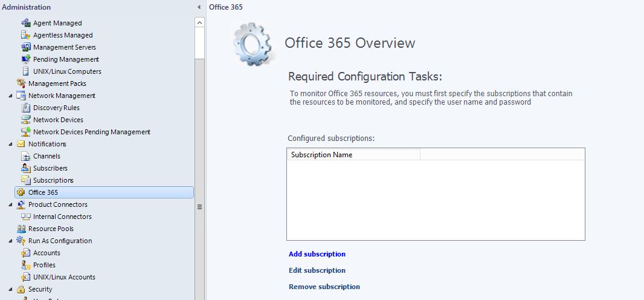This screenshot has height=300, width=644.
Task: Collapse the Product Connectors node
Action: coord(10,204)
